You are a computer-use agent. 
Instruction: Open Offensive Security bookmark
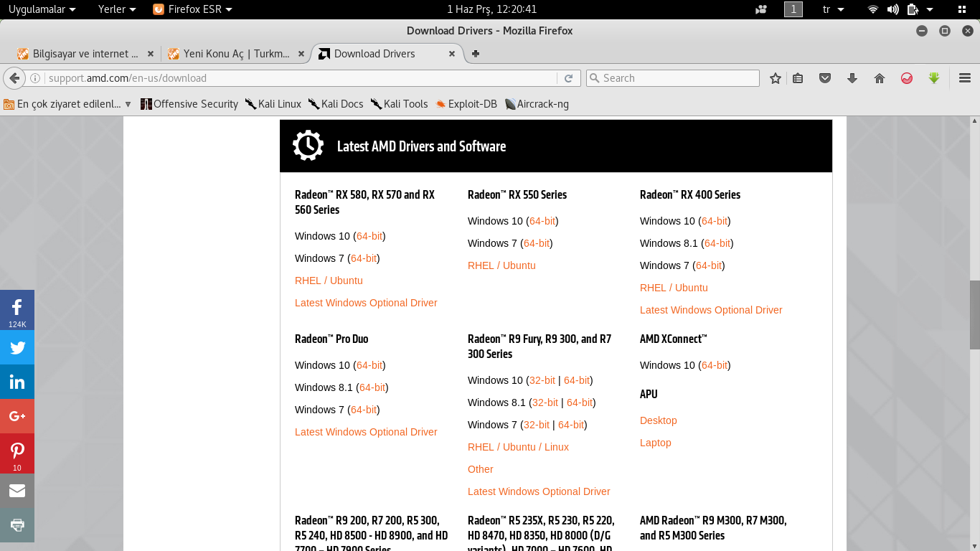point(189,104)
